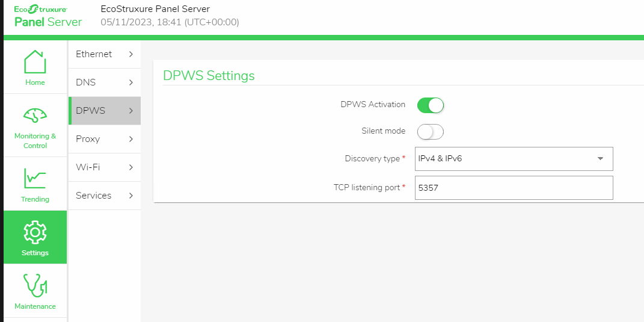Viewport: 644px width, 322px height.
Task: Click the Discovery type label
Action: (372, 158)
